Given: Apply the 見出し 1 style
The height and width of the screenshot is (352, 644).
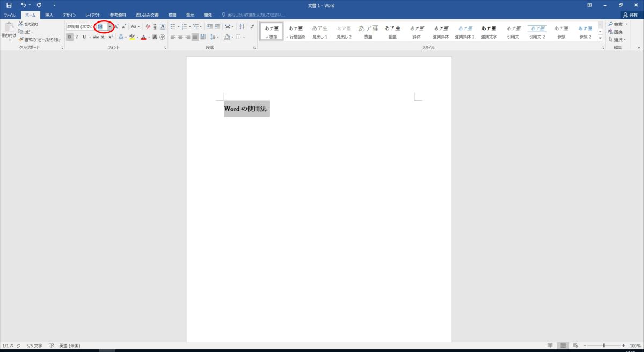Looking at the screenshot, I should pyautogui.click(x=320, y=32).
